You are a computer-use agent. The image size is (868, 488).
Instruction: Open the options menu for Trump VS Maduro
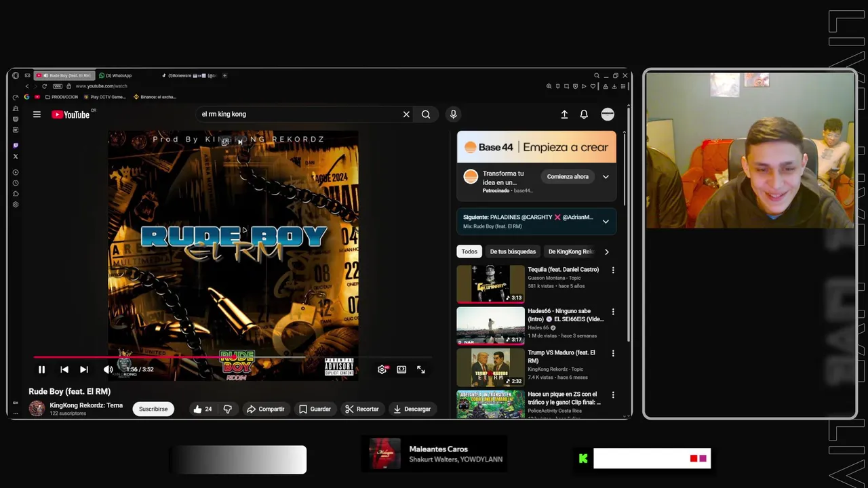pyautogui.click(x=613, y=353)
